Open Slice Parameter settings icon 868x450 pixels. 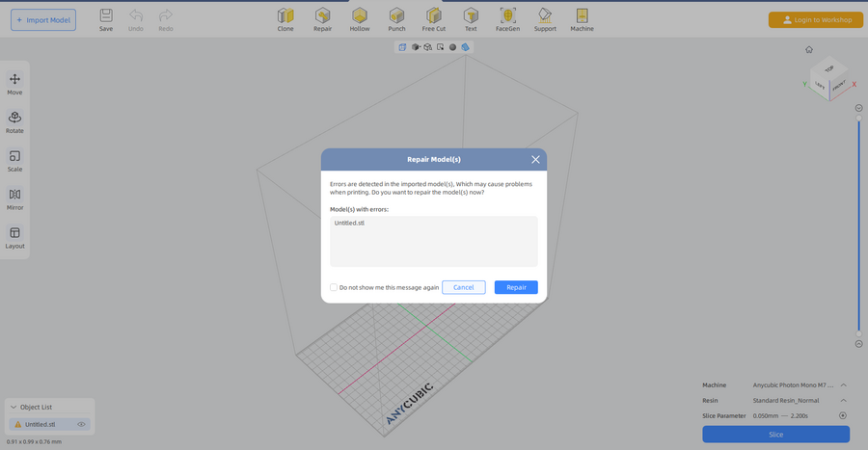pyautogui.click(x=843, y=415)
